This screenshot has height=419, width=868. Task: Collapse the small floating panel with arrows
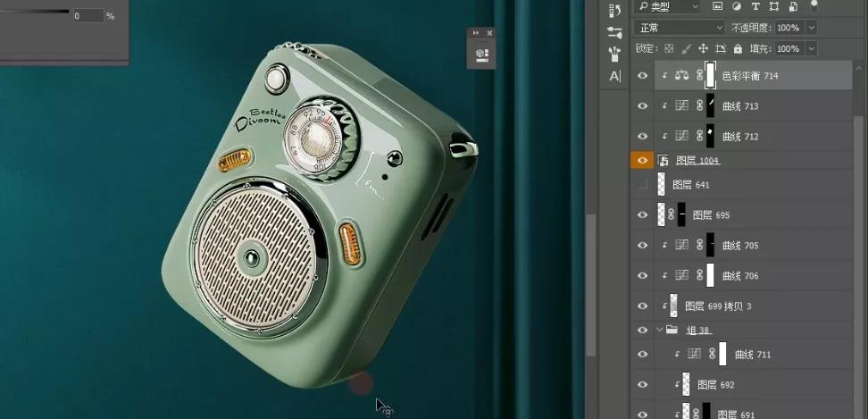[x=476, y=33]
